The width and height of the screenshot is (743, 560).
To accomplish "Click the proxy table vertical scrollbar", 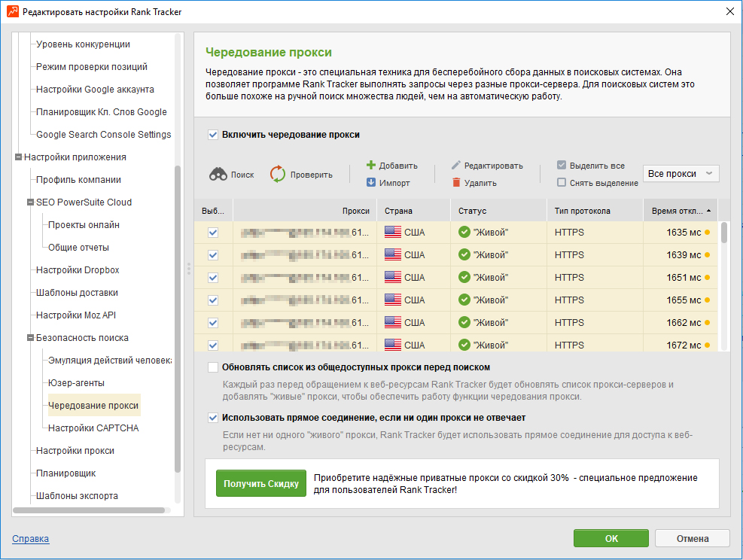I will pos(723,233).
